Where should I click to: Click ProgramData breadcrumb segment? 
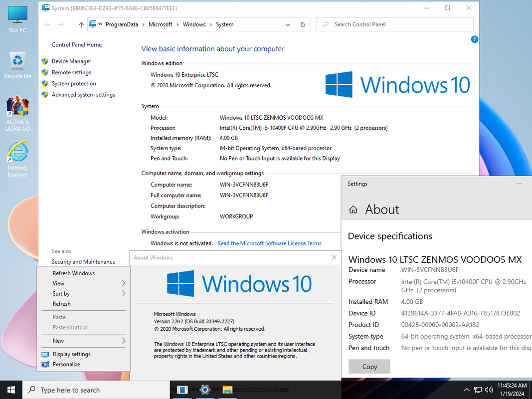click(122, 24)
